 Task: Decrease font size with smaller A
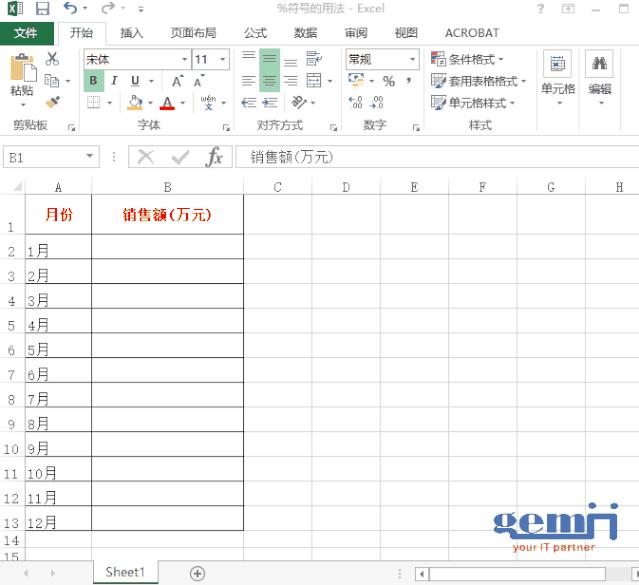point(199,81)
